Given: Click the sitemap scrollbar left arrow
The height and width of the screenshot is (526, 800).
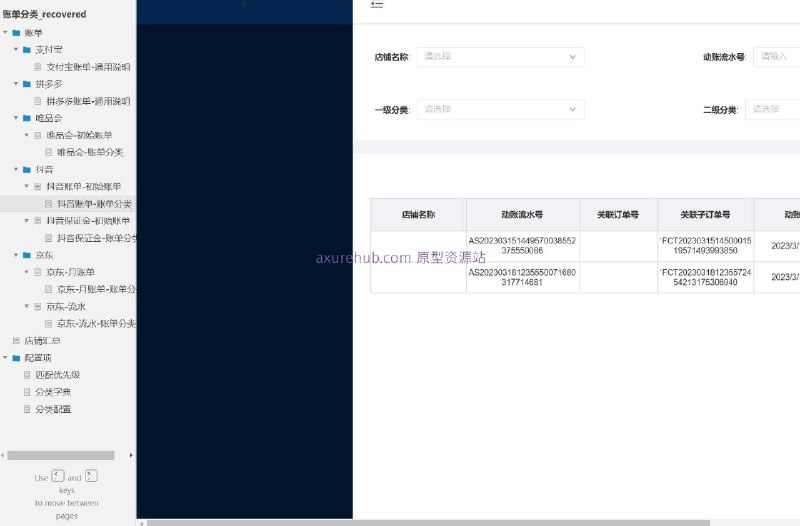Looking at the screenshot, I should pos(3,455).
